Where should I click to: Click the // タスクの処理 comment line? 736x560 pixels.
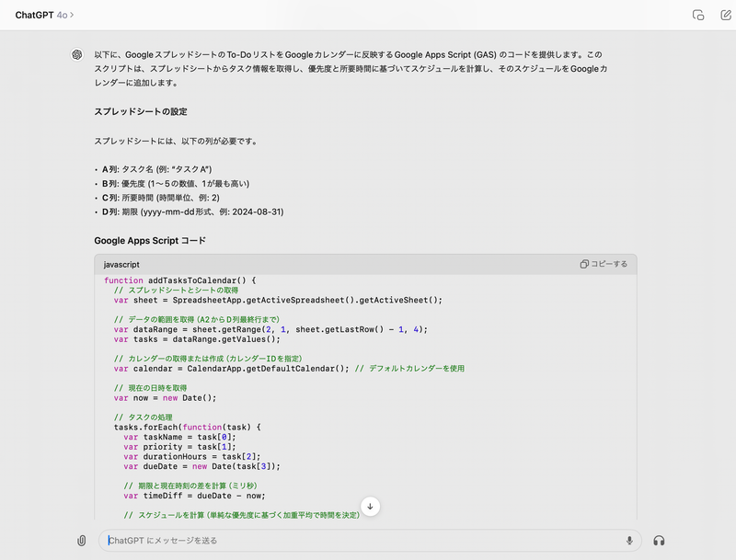(144, 417)
